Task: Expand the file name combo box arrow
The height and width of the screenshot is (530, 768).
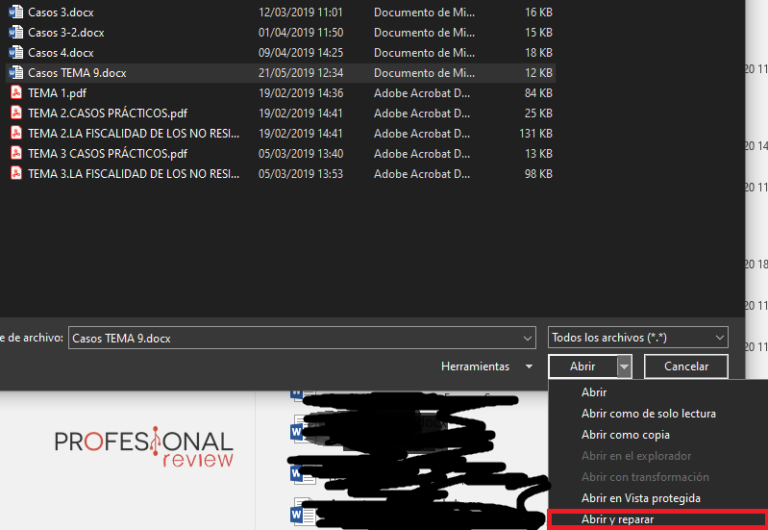Action: tap(527, 338)
